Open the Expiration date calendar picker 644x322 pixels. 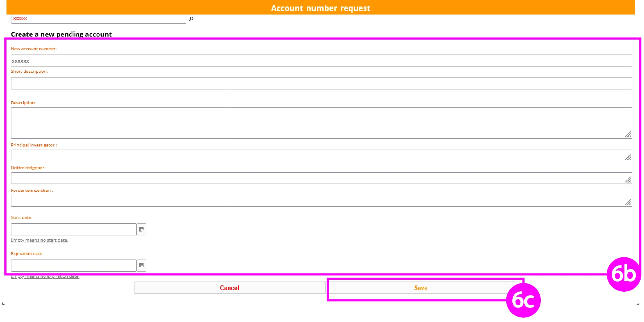point(141,265)
